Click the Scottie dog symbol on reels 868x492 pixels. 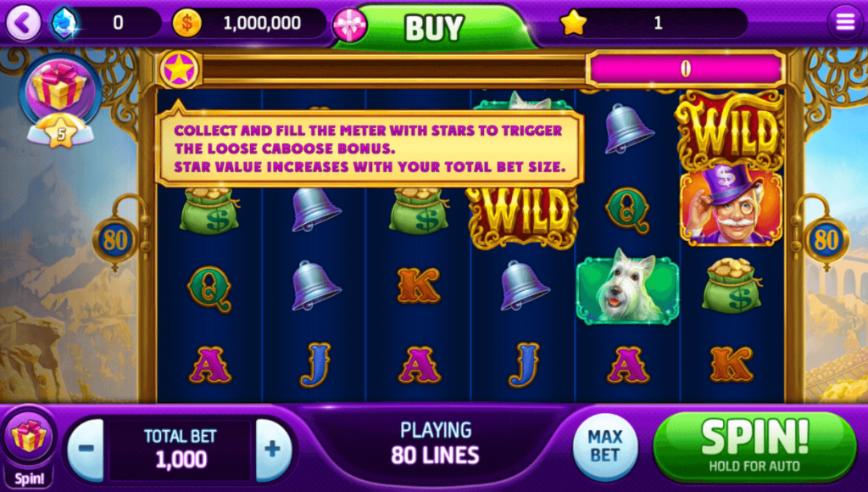627,287
